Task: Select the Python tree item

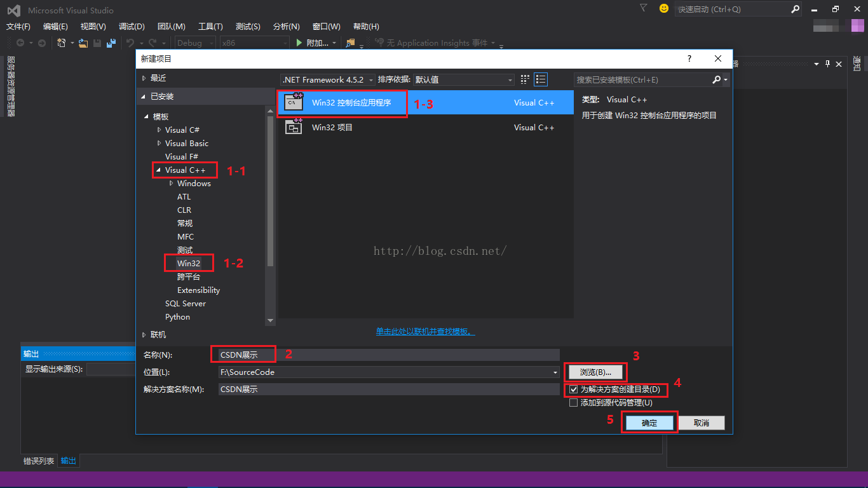Action: pos(177,316)
